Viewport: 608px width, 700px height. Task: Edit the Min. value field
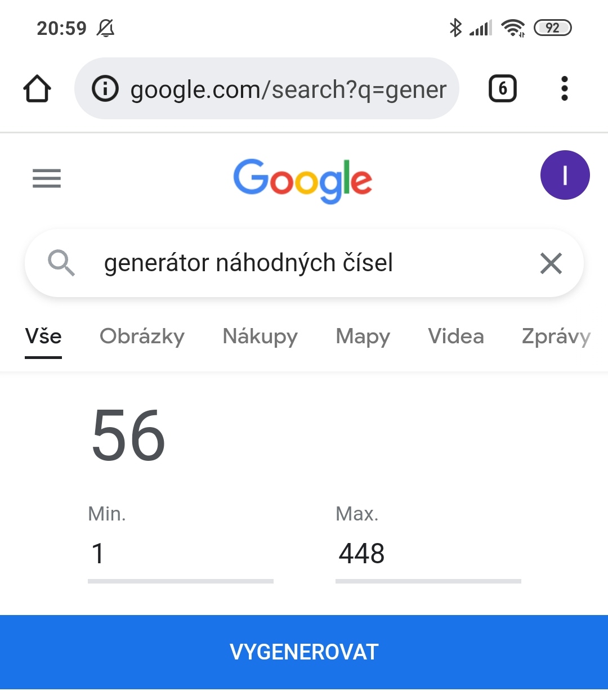[180, 553]
